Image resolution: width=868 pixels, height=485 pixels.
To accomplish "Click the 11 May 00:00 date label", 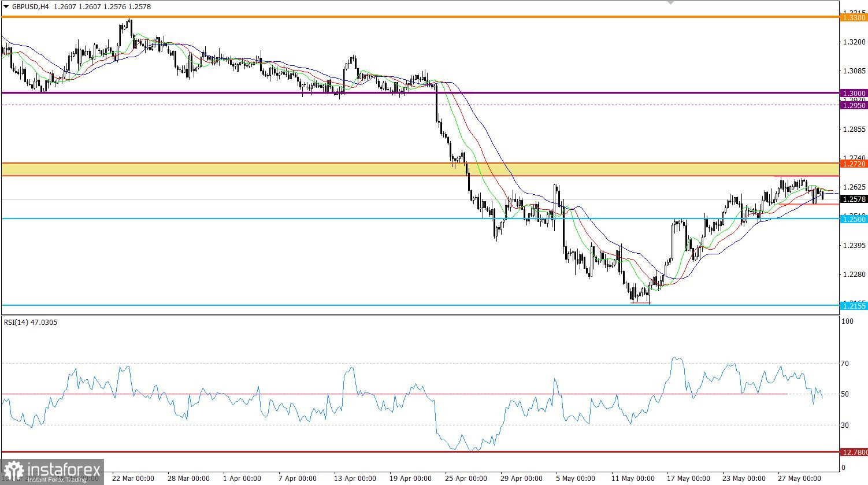I will click(x=633, y=479).
